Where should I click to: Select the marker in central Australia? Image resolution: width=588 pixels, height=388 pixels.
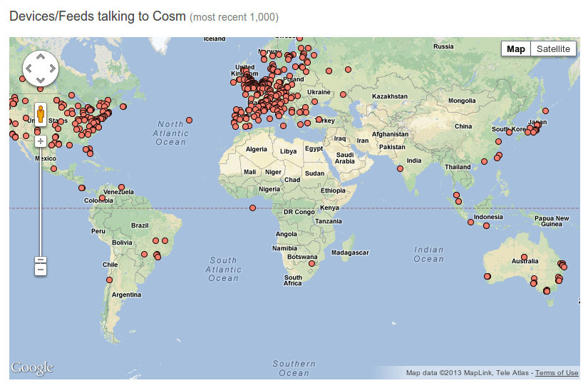[524, 257]
